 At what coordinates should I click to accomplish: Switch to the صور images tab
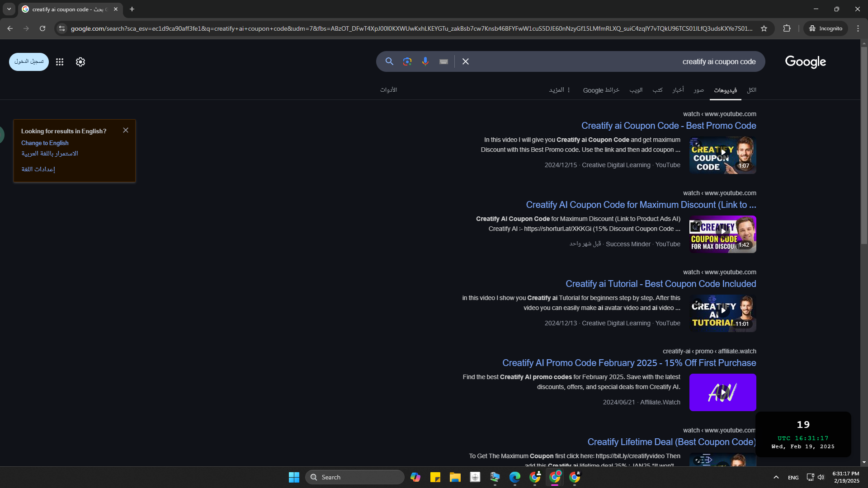tap(698, 90)
